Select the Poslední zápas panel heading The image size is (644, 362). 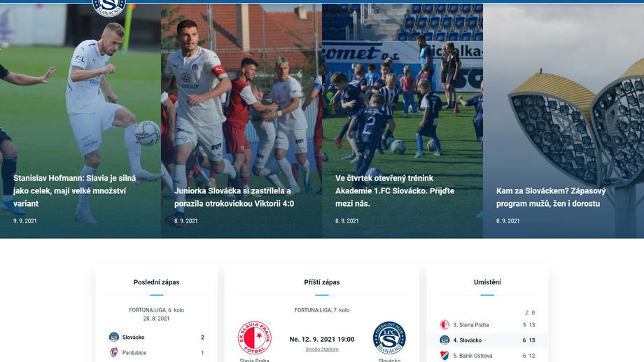(x=157, y=282)
